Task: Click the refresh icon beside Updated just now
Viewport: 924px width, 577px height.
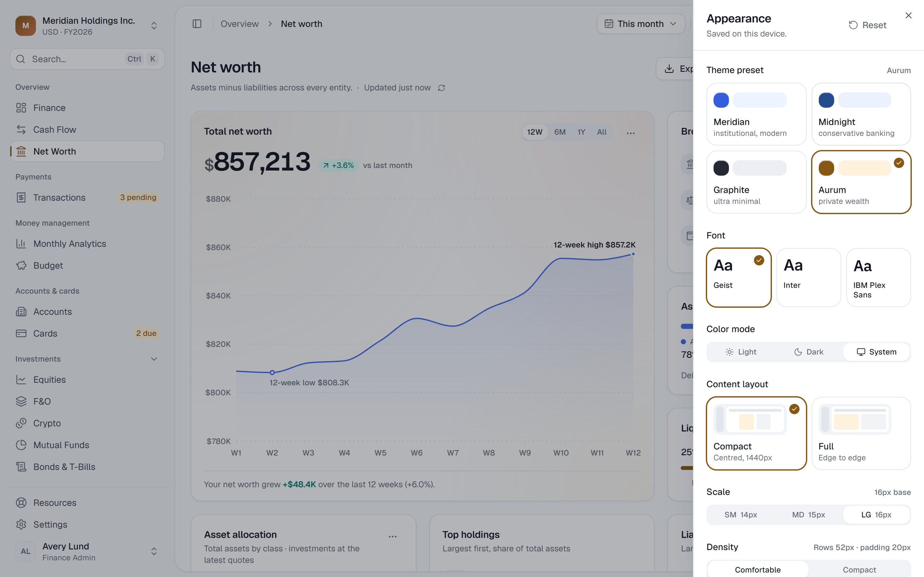Action: click(x=441, y=88)
